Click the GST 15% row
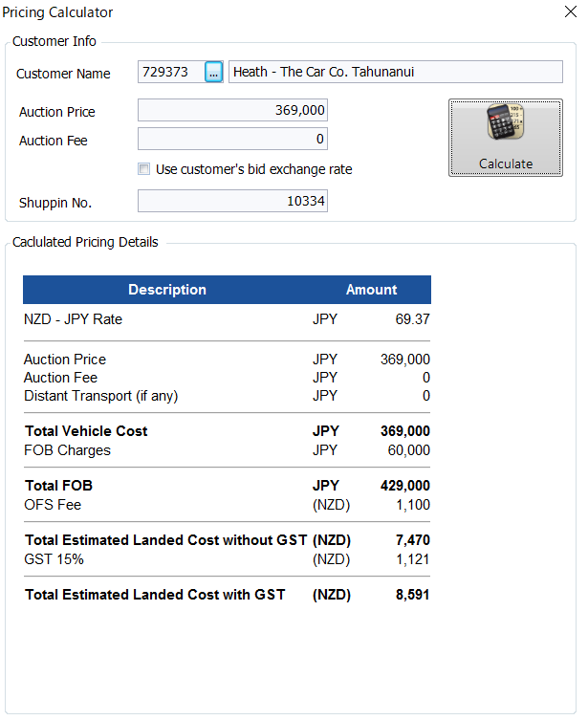The height and width of the screenshot is (720, 588). coord(227,559)
